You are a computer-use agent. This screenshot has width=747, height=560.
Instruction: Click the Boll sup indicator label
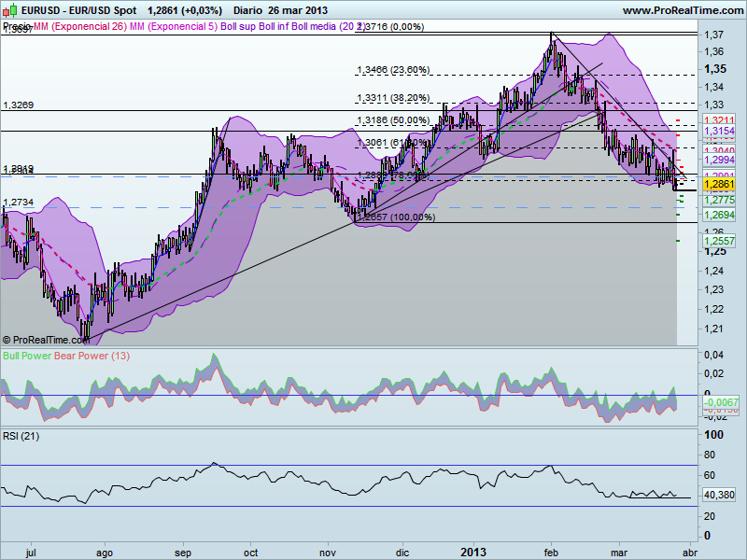[x=238, y=27]
